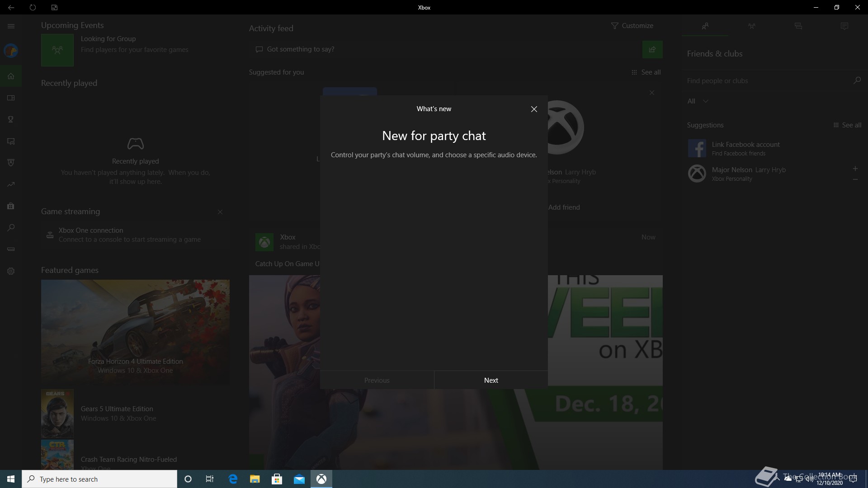The height and width of the screenshot is (488, 868).
Task: Click Xbox app icon on taskbar
Action: coord(321,479)
